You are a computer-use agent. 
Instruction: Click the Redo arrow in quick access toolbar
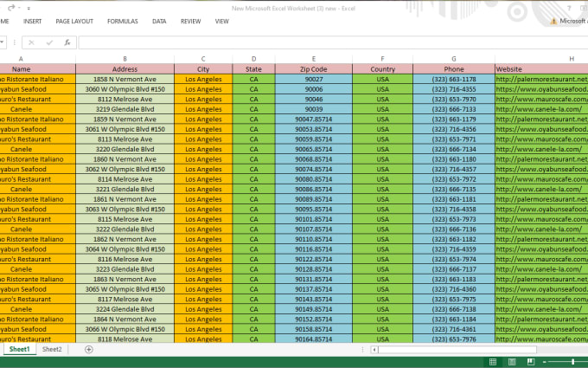pyautogui.click(x=11, y=8)
